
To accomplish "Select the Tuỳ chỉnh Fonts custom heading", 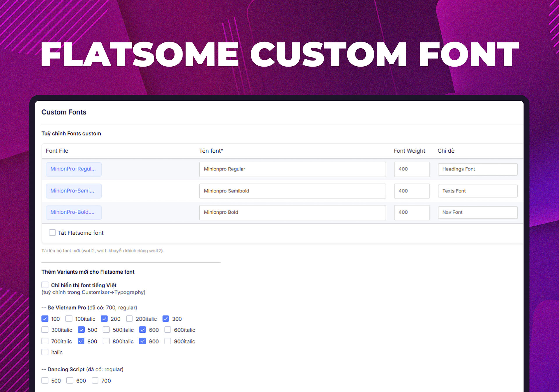I will coord(71,133).
